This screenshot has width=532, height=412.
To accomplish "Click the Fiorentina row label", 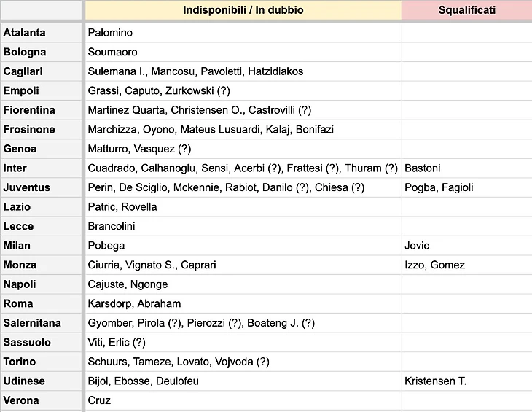I will click(41, 110).
